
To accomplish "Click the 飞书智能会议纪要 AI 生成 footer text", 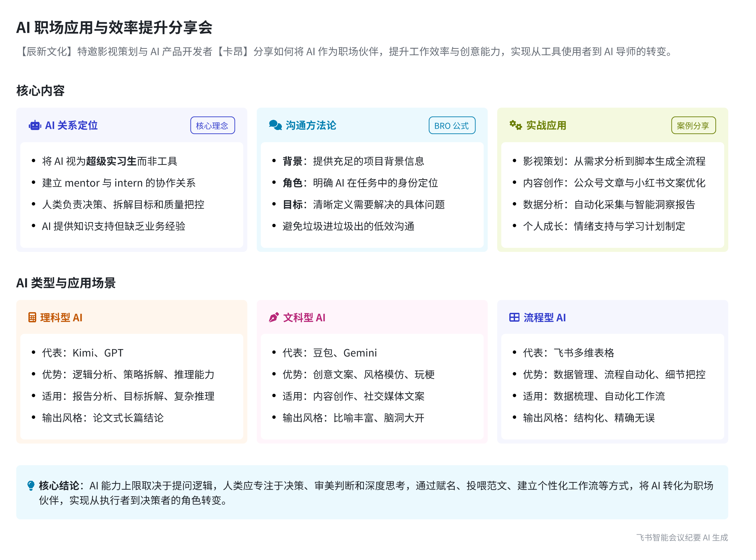I will point(682,537).
